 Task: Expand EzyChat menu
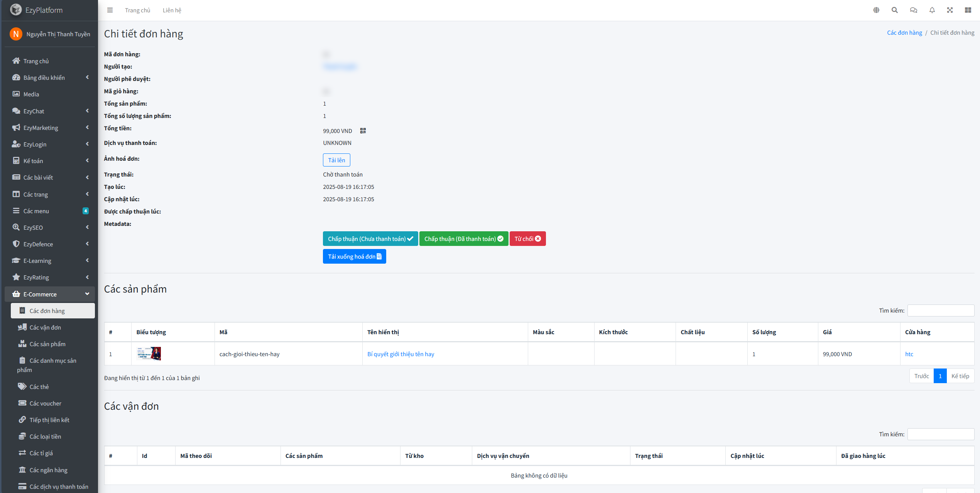tap(50, 111)
